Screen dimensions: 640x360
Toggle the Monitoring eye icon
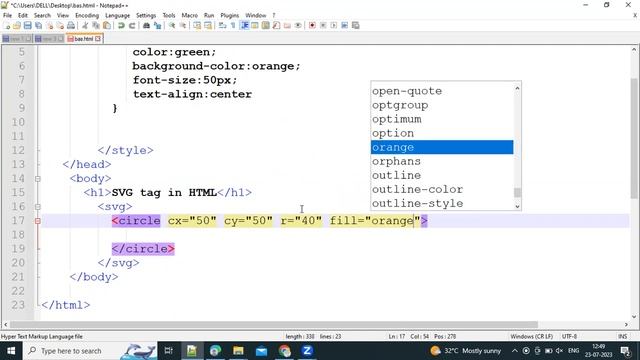(x=298, y=25)
